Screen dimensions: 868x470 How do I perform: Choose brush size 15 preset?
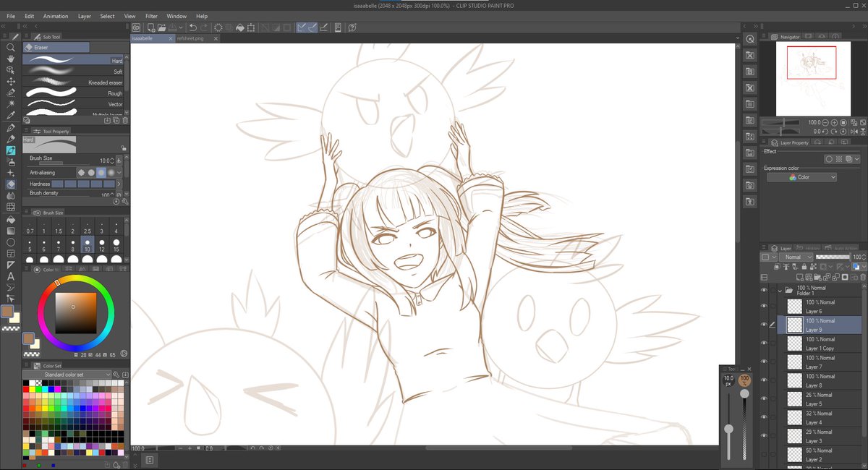(116, 245)
